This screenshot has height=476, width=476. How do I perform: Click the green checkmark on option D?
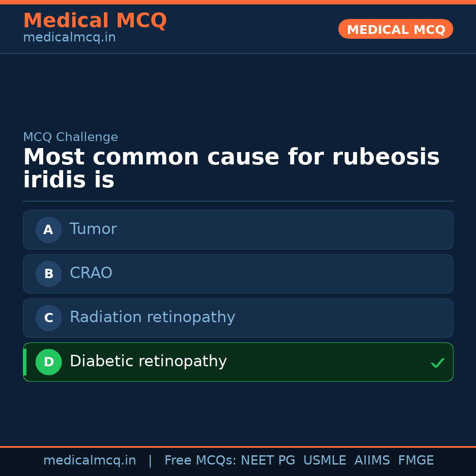point(437,363)
